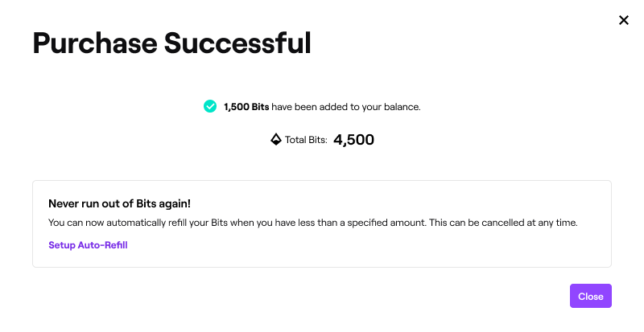Image resolution: width=644 pixels, height=332 pixels.
Task: Click the bold 1,500 Bits text
Action: 246,107
